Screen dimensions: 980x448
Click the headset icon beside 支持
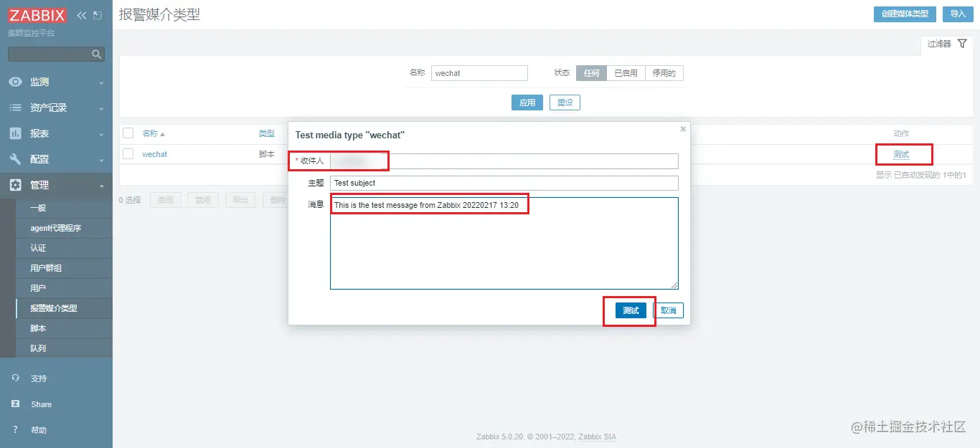tap(15, 378)
